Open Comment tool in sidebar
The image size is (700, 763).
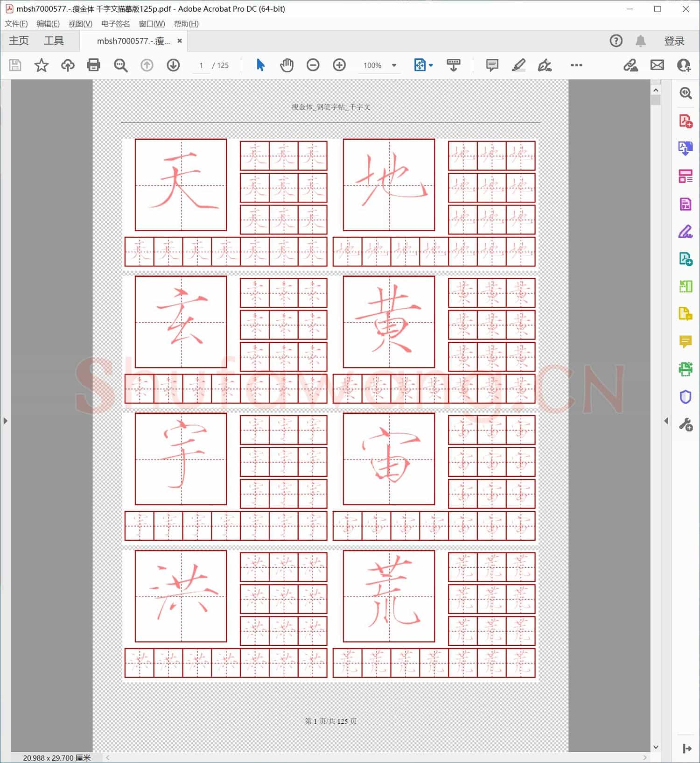coord(686,342)
